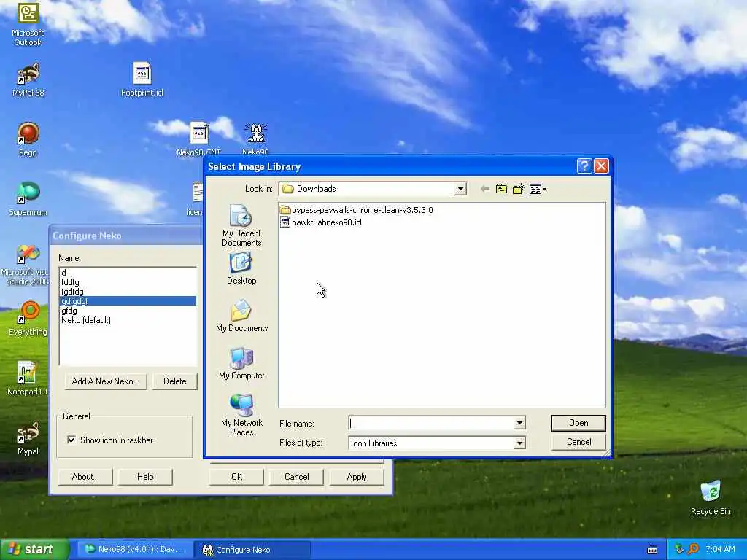
Task: Click the dialog's question mark help button
Action: [584, 166]
